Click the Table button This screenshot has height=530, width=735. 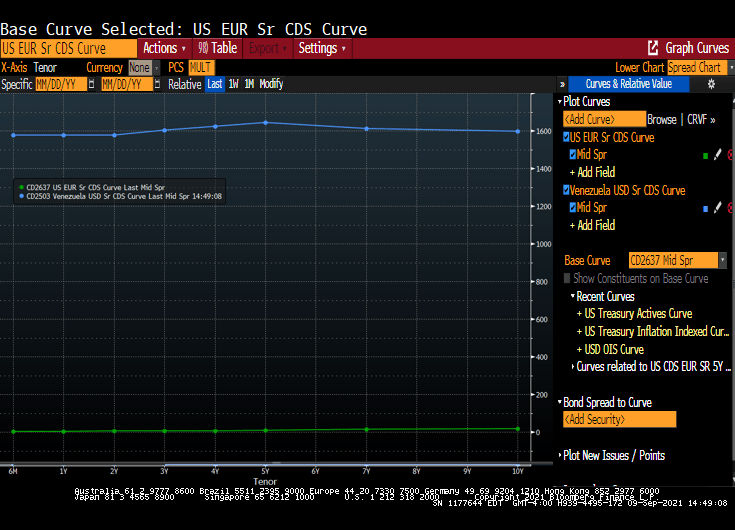click(217, 48)
